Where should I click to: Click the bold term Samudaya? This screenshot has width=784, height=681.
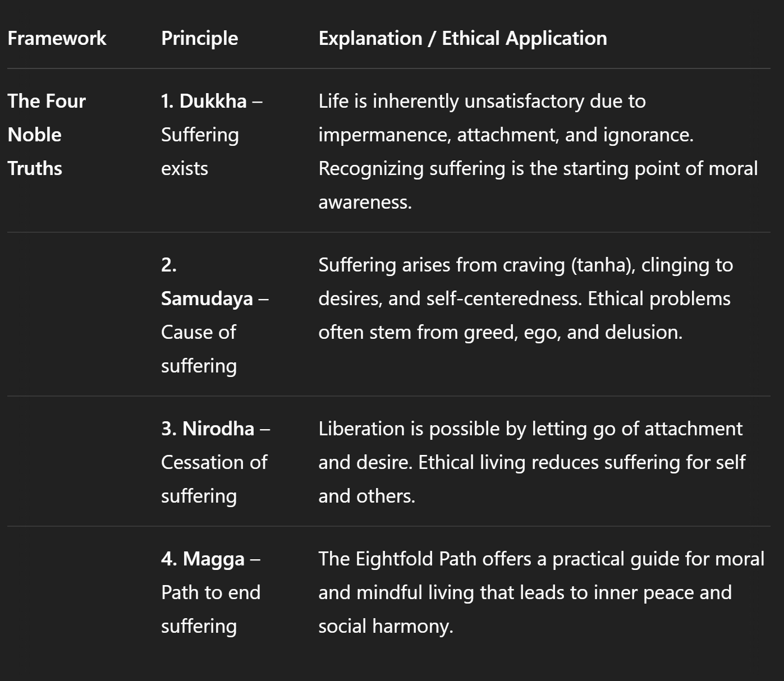coord(207,298)
